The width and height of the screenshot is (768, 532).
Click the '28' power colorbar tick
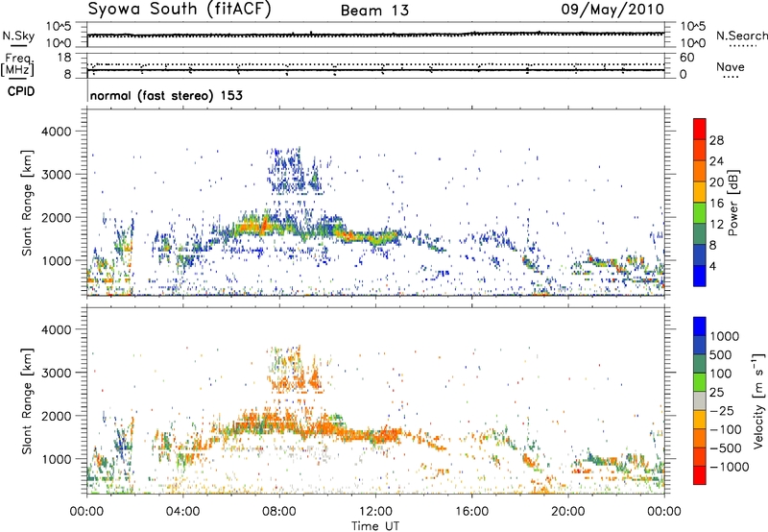(716, 140)
